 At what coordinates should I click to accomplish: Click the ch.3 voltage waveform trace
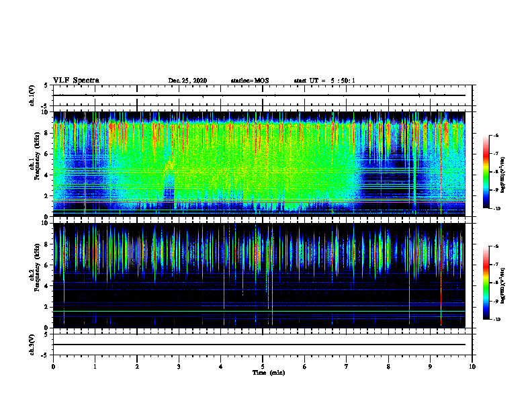click(x=259, y=345)
